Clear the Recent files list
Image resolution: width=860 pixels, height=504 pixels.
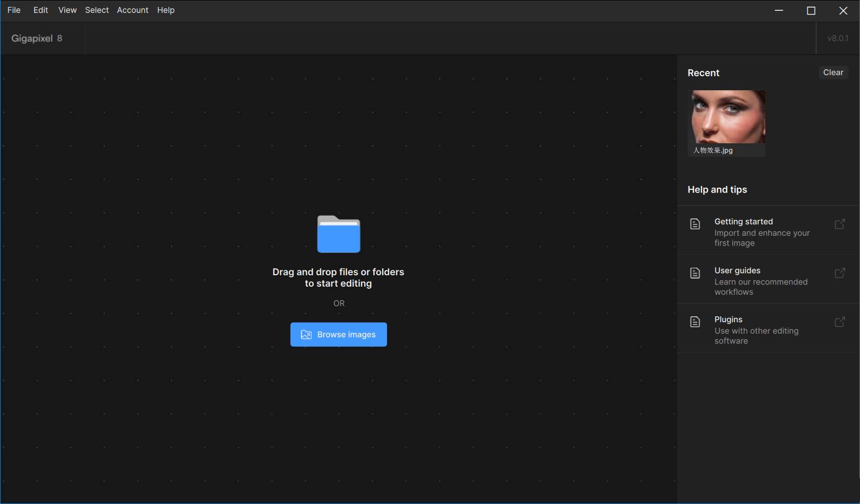point(833,72)
